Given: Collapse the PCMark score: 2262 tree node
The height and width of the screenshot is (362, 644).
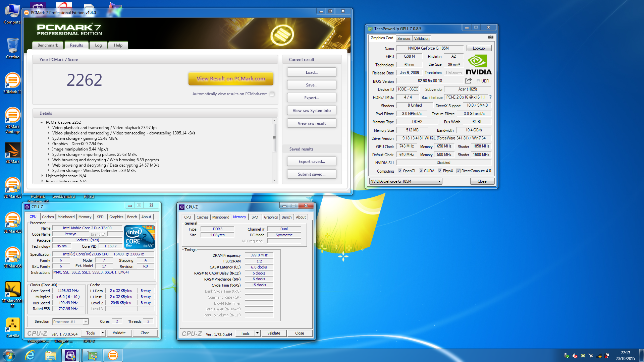Looking at the screenshot, I should pos(42,123).
